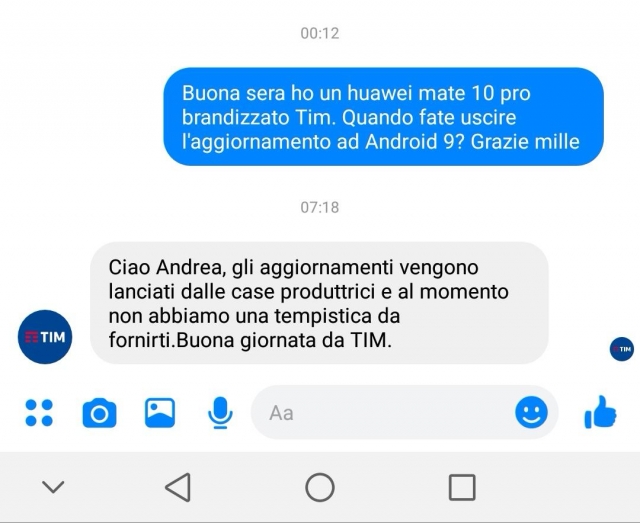Viewport: 640px width, 523px height.
Task: Tap the Android home circle button
Action: click(320, 487)
